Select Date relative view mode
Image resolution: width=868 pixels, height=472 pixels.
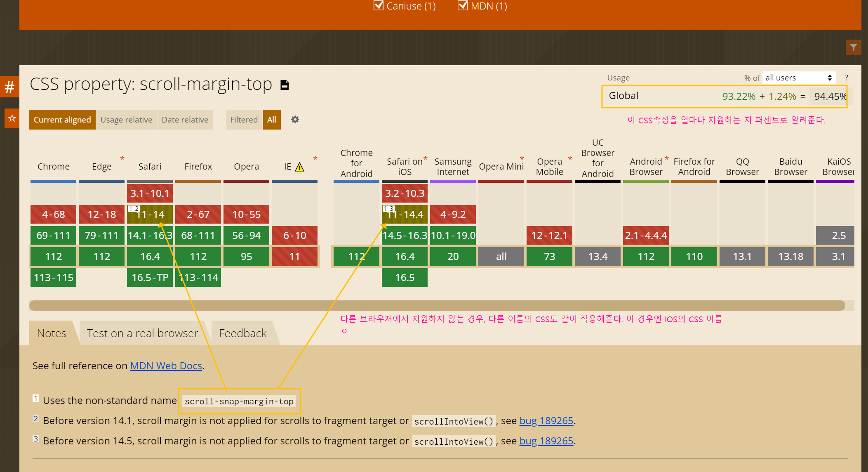[x=185, y=120]
